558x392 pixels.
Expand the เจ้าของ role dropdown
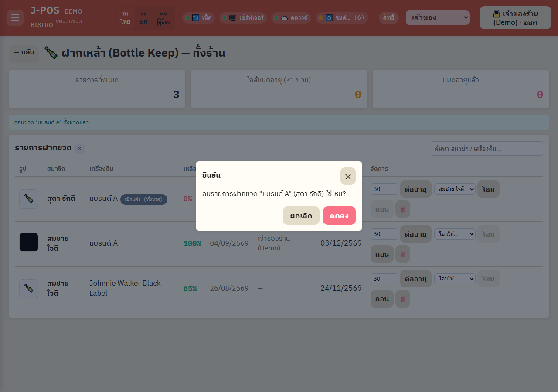point(438,18)
